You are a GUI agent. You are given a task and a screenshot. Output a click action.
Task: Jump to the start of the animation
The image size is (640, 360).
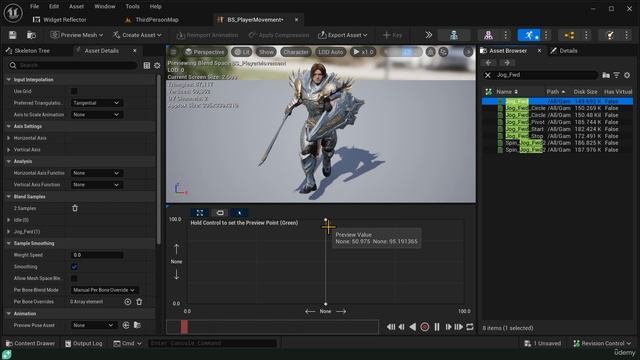coord(390,327)
